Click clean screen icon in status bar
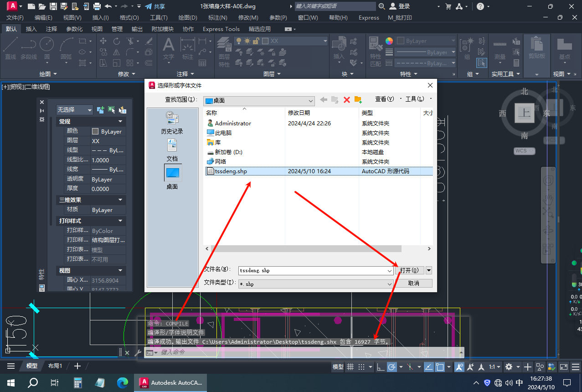This screenshot has width=582, height=392. click(564, 367)
